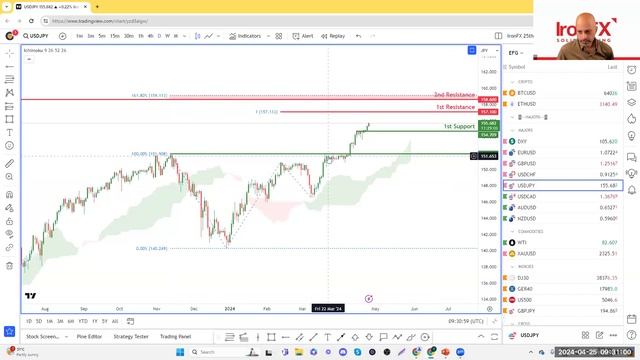
Task: Select the W weekly timeframe
Action: point(167,36)
